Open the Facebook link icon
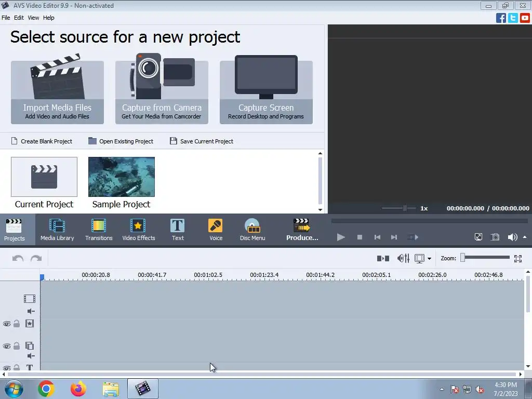 501,18
